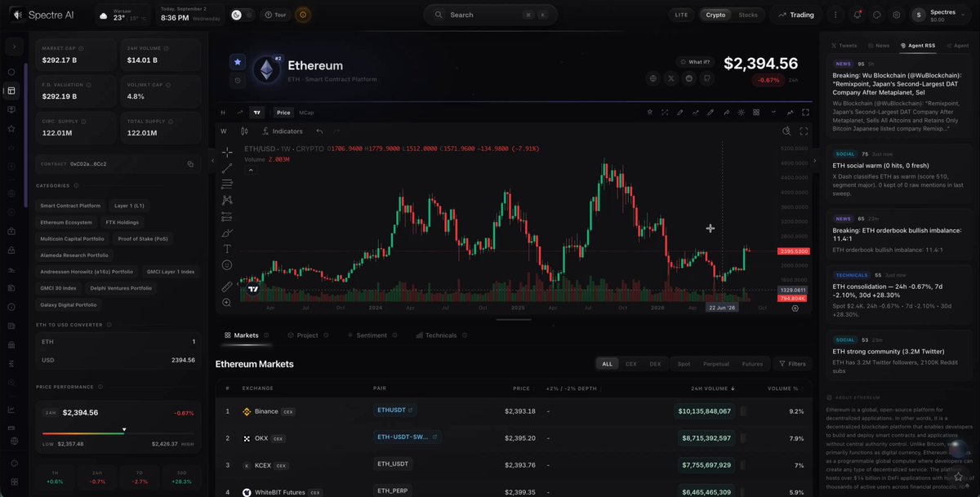Open the settings gear in top bar
The image size is (980, 497).
[x=897, y=15]
